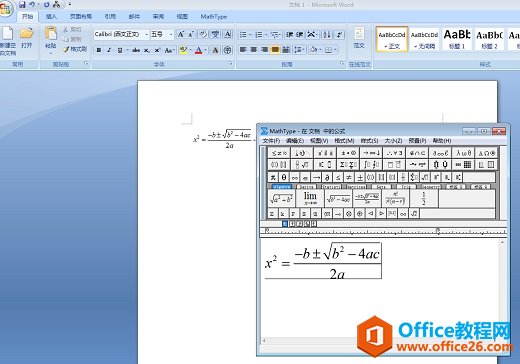Screen dimensions: 520x364
Task: Apply the 正文 style
Action: point(392,39)
